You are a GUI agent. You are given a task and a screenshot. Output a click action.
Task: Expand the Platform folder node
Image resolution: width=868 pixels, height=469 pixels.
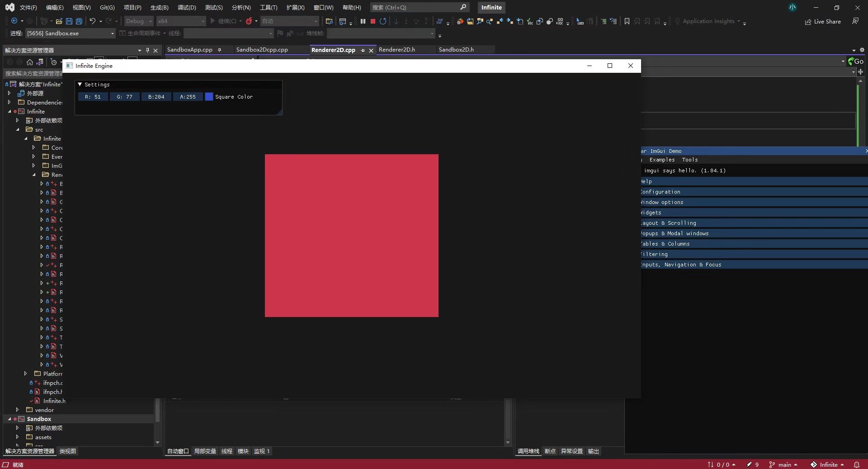26,374
